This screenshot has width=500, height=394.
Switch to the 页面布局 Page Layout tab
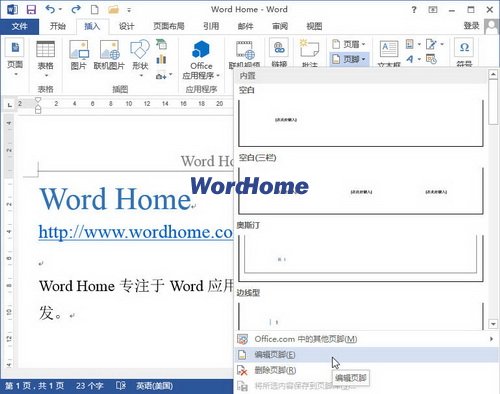pyautogui.click(x=169, y=26)
